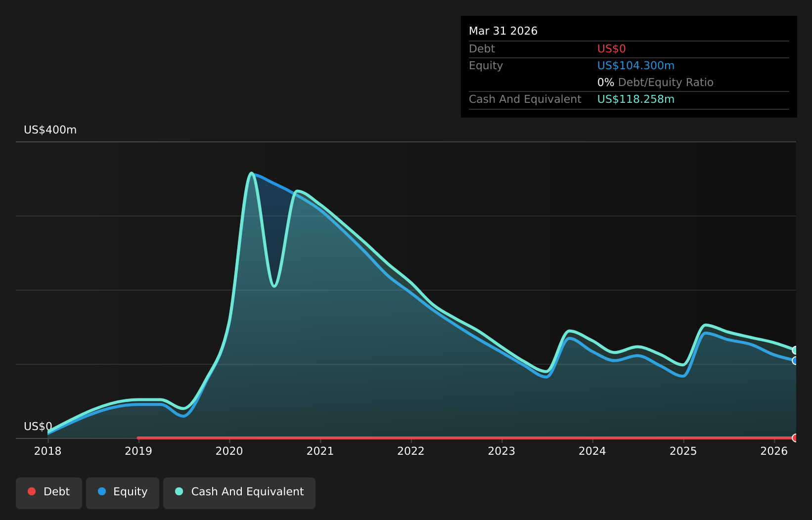
Task: Click the Debt label in the tooltip
Action: (482, 49)
